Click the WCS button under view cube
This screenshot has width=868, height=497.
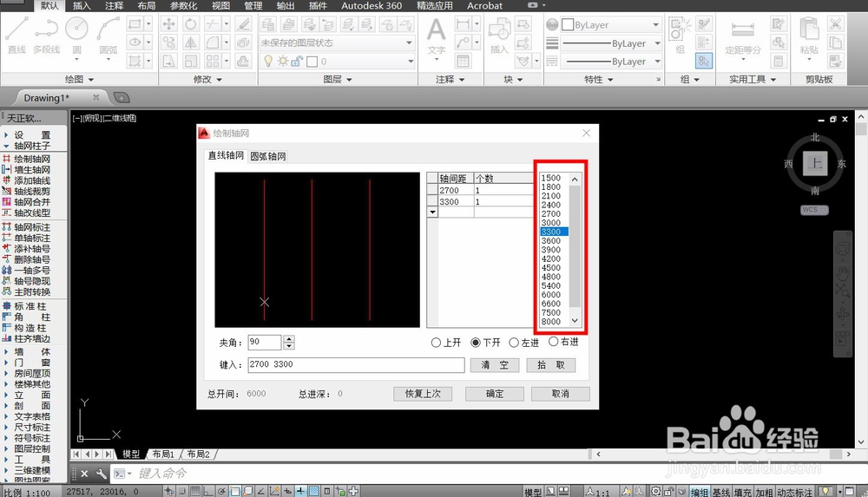tap(814, 210)
